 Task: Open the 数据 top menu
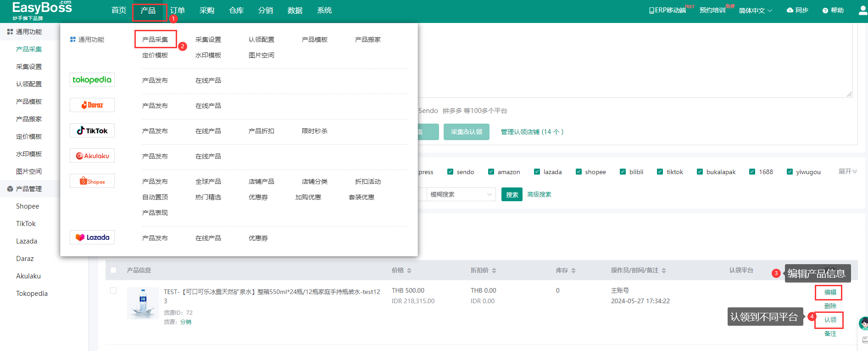click(295, 10)
